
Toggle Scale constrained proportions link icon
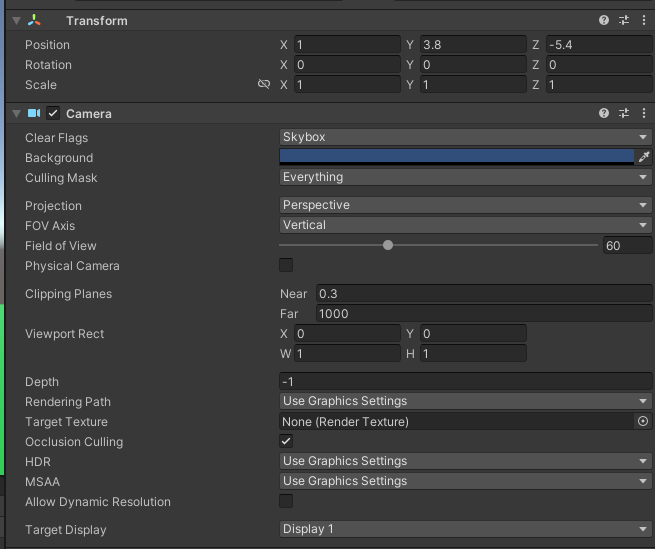[264, 84]
